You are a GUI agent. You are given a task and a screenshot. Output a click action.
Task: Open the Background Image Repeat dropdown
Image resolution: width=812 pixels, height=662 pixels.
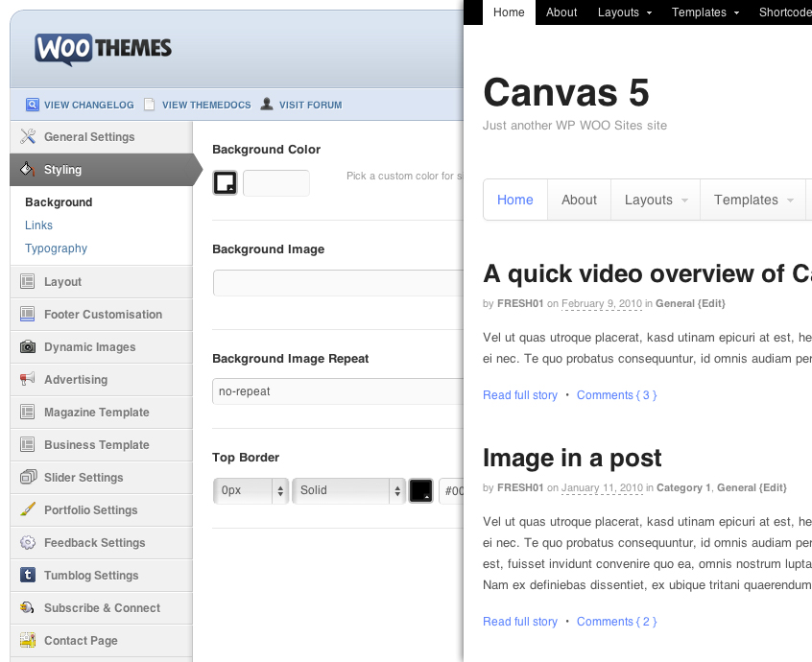click(338, 391)
